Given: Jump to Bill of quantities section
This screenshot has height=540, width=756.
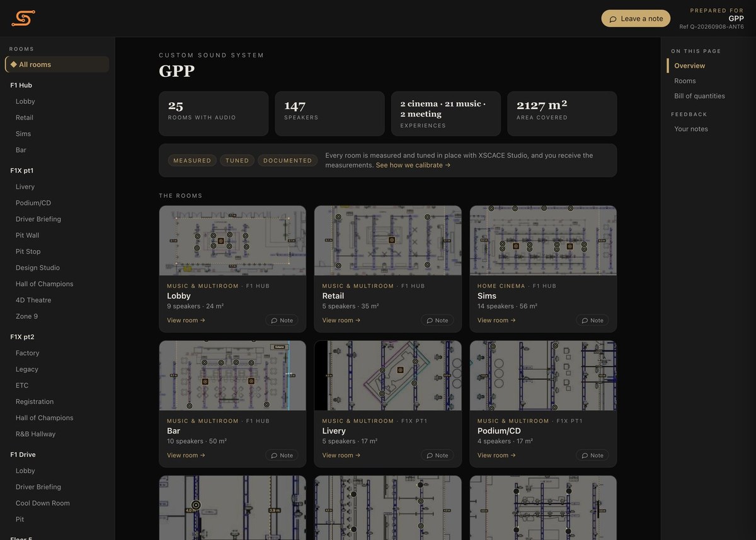Looking at the screenshot, I should [699, 96].
